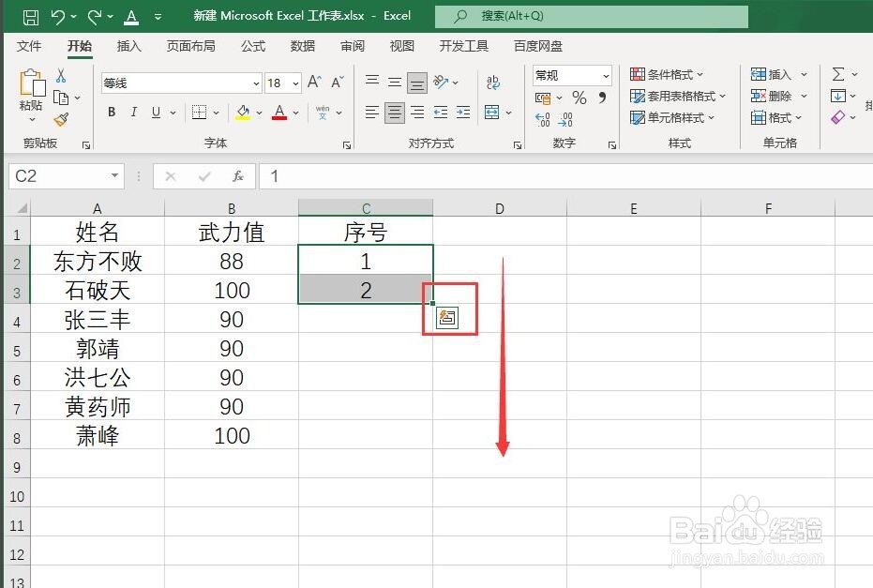
Task: Apply yellow fill color to cell
Action: [243, 112]
